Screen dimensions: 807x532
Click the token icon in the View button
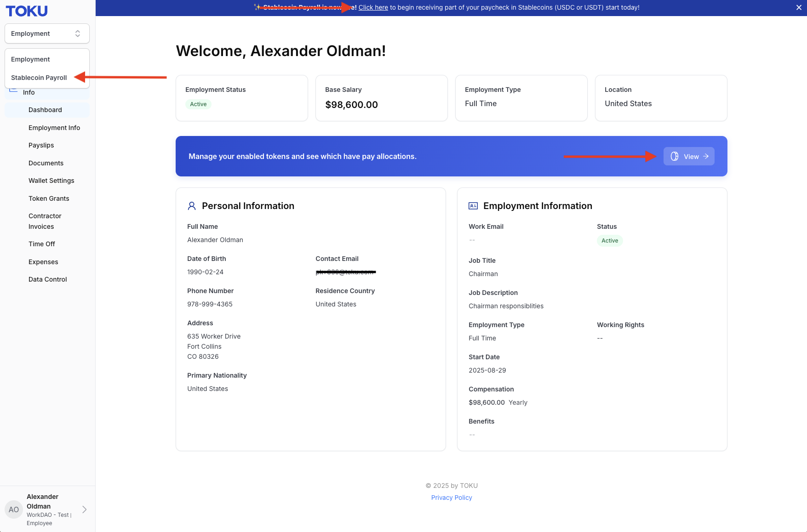675,156
